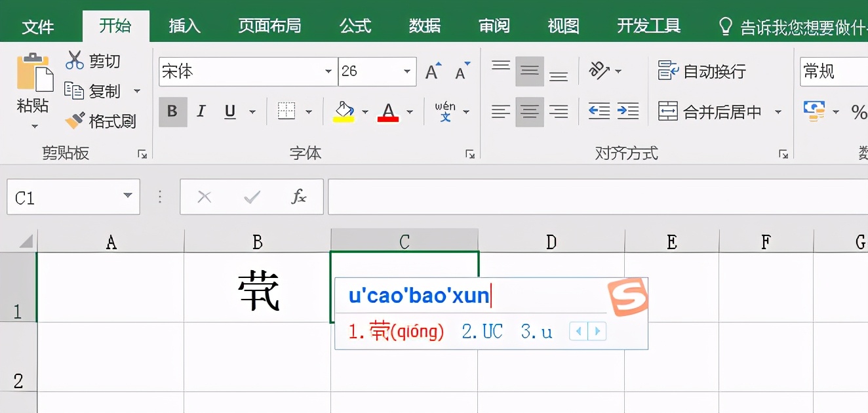Viewport: 868px width, 413px height.
Task: Align text to top
Action: [501, 66]
